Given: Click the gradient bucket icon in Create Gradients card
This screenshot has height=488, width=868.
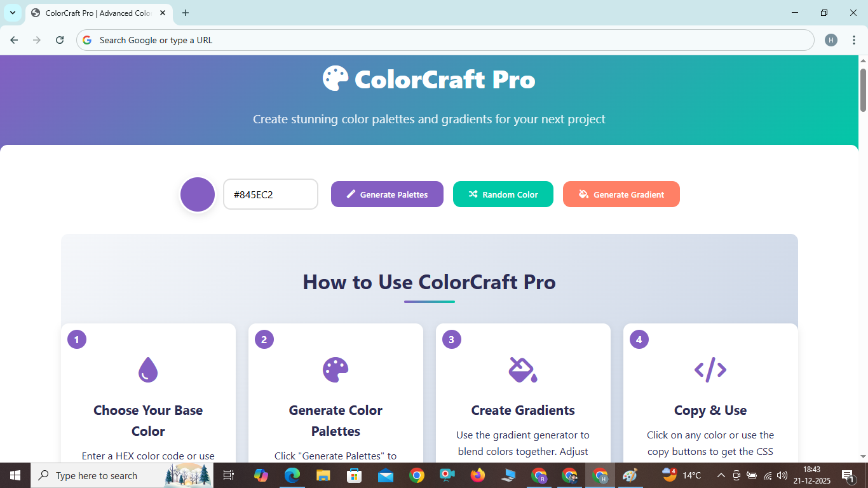Looking at the screenshot, I should point(522,369).
